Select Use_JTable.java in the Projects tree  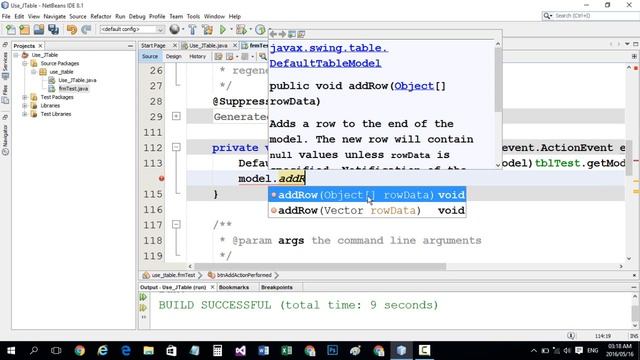tap(77, 80)
